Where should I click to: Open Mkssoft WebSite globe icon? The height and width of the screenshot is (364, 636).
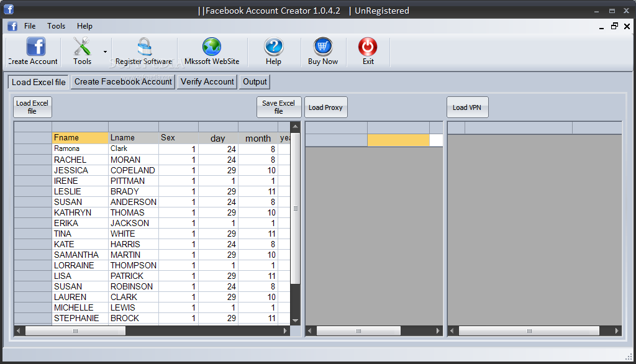click(212, 46)
